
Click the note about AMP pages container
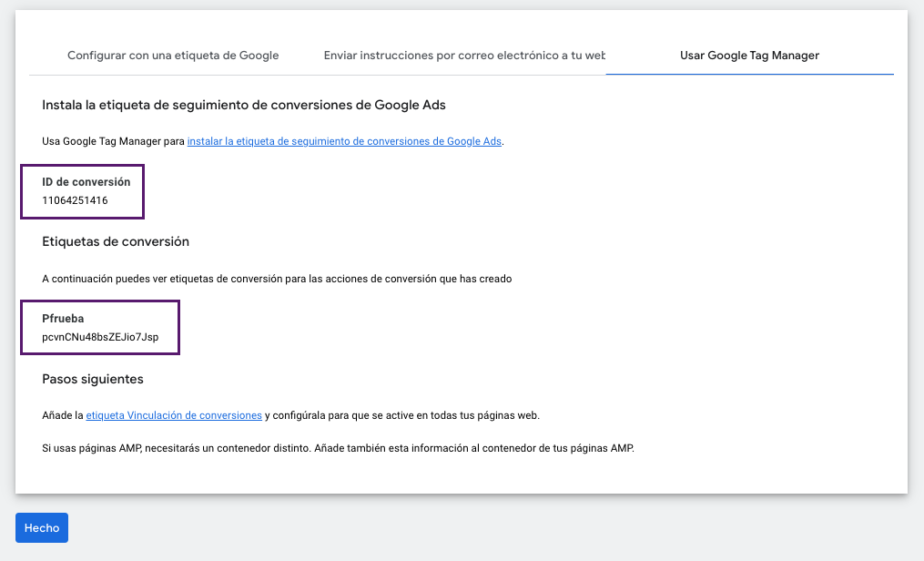339,447
